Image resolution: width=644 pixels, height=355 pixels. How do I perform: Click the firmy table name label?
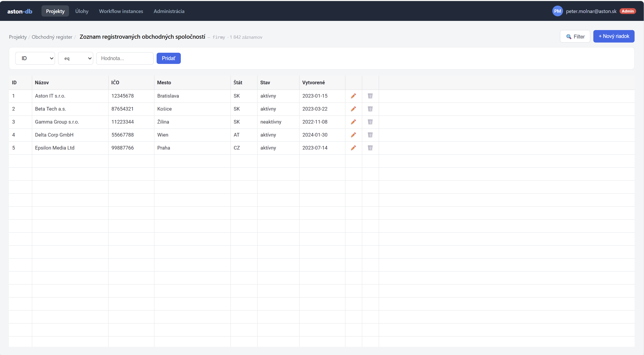click(219, 37)
